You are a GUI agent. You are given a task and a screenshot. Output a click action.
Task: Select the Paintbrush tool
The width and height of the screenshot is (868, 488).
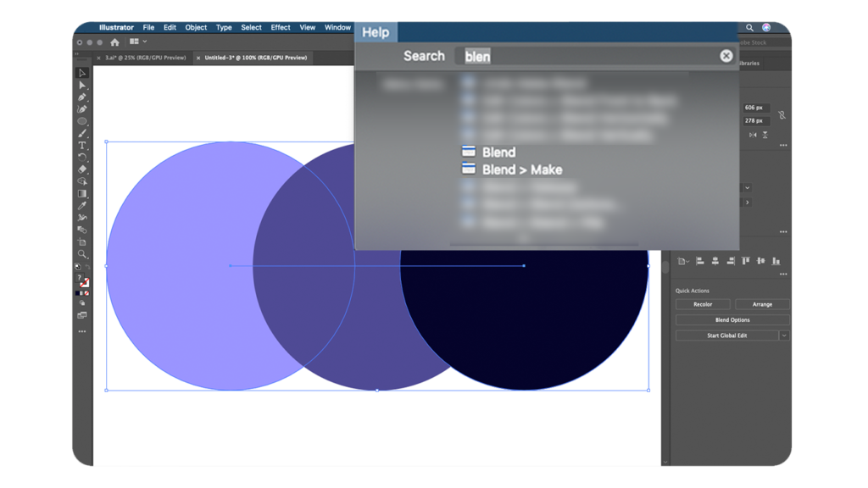(82, 133)
